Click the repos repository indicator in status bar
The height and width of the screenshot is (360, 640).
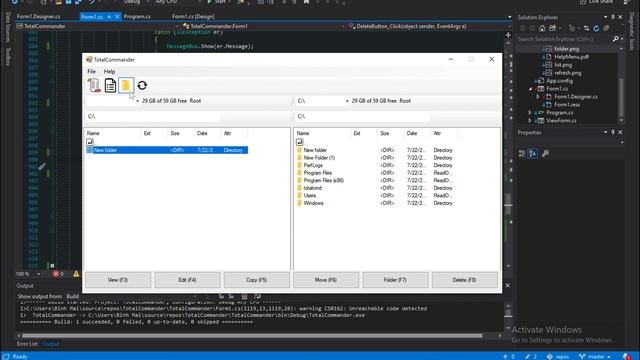point(558,356)
